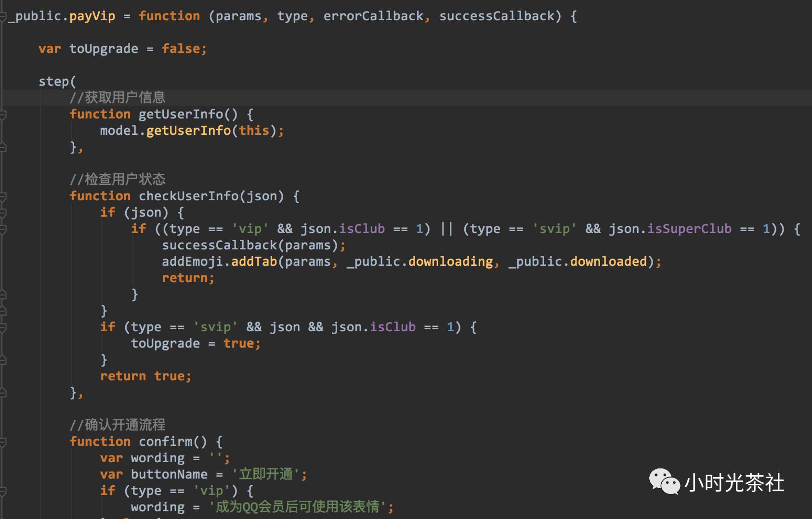Click the string '成为QQ会员后可使用该表情'
Image resolution: width=812 pixels, height=519 pixels.
click(x=298, y=507)
